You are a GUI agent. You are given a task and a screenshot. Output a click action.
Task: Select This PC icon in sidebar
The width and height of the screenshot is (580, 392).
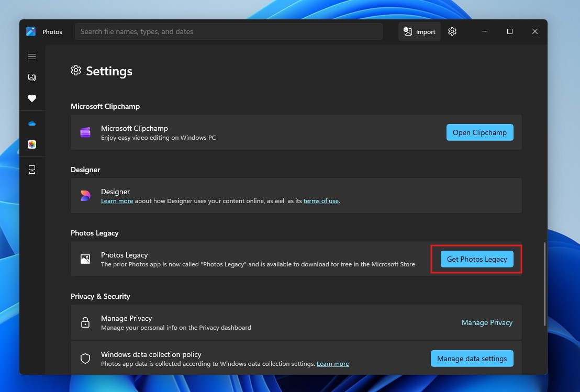32,170
